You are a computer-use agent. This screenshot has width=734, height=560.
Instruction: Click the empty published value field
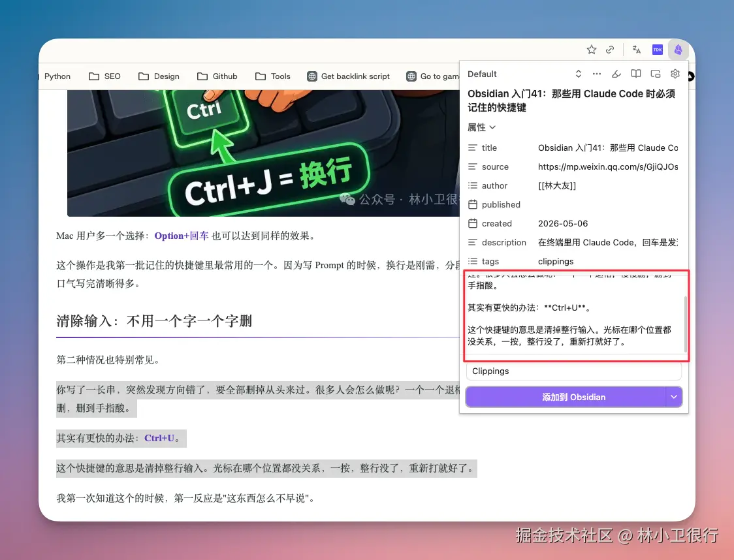pos(607,204)
